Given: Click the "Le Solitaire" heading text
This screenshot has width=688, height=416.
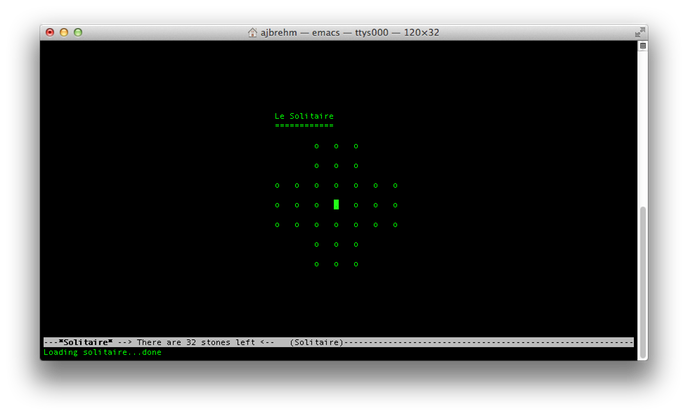Looking at the screenshot, I should pos(304,116).
